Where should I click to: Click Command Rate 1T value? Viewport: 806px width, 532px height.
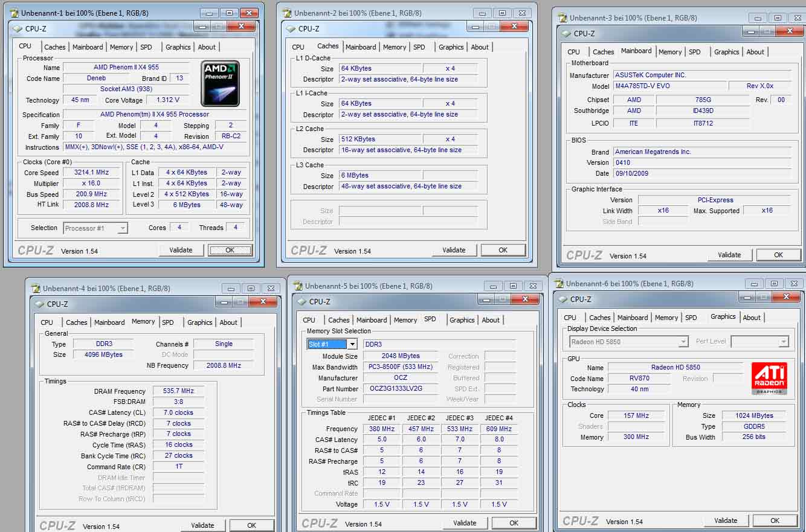179,466
